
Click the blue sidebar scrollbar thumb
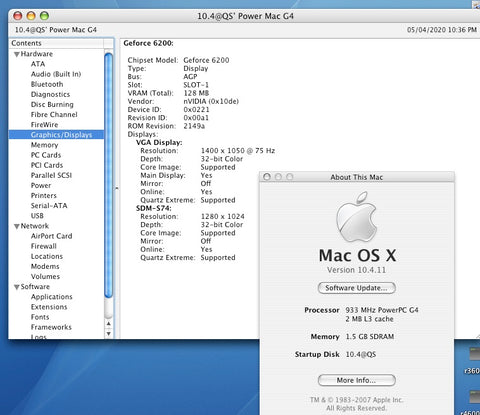point(108,175)
